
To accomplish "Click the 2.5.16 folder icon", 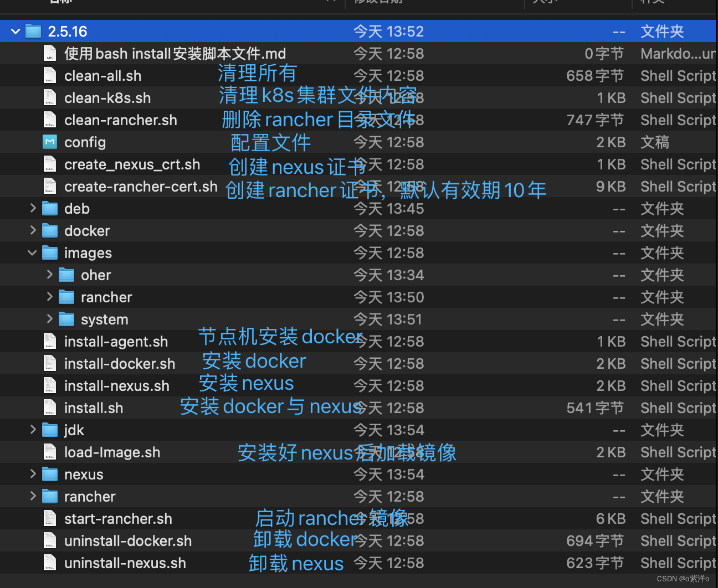I will [x=33, y=32].
